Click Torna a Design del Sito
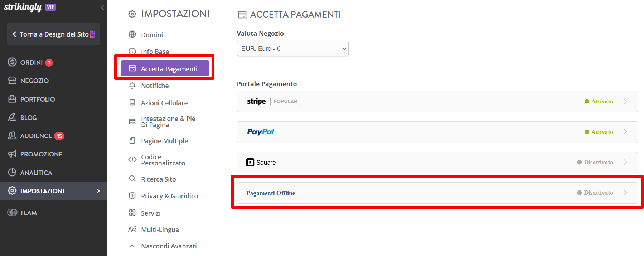The height and width of the screenshot is (256, 644). pyautogui.click(x=53, y=34)
